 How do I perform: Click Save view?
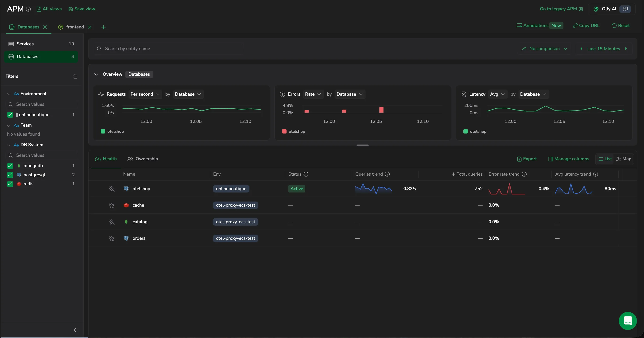point(82,9)
